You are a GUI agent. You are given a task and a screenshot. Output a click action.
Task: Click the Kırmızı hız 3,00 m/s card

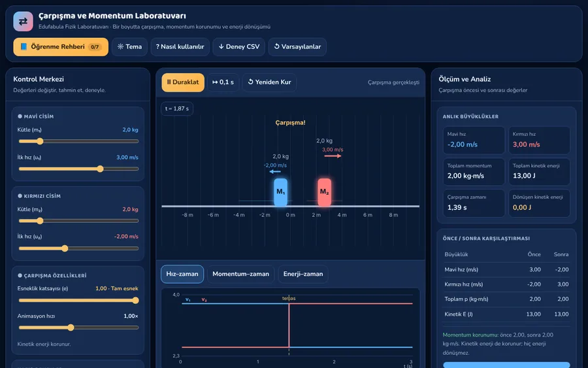tap(539, 140)
